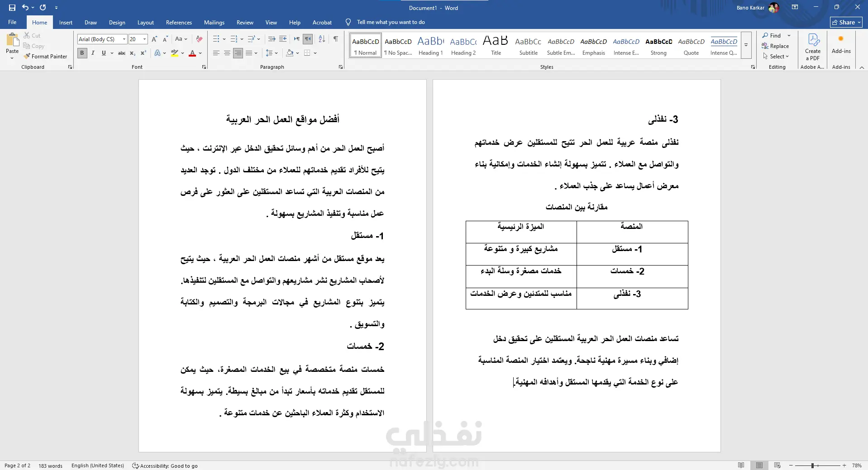Apply superscript formatting
Screen dimensions: 868x470
point(143,53)
